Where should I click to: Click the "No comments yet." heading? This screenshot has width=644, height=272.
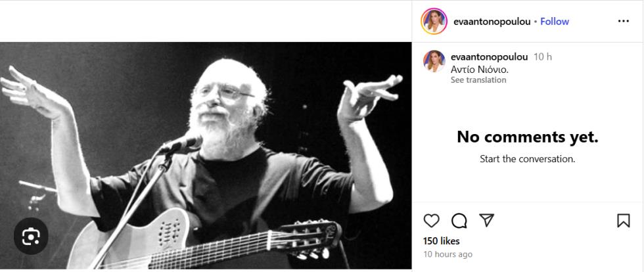click(x=527, y=137)
